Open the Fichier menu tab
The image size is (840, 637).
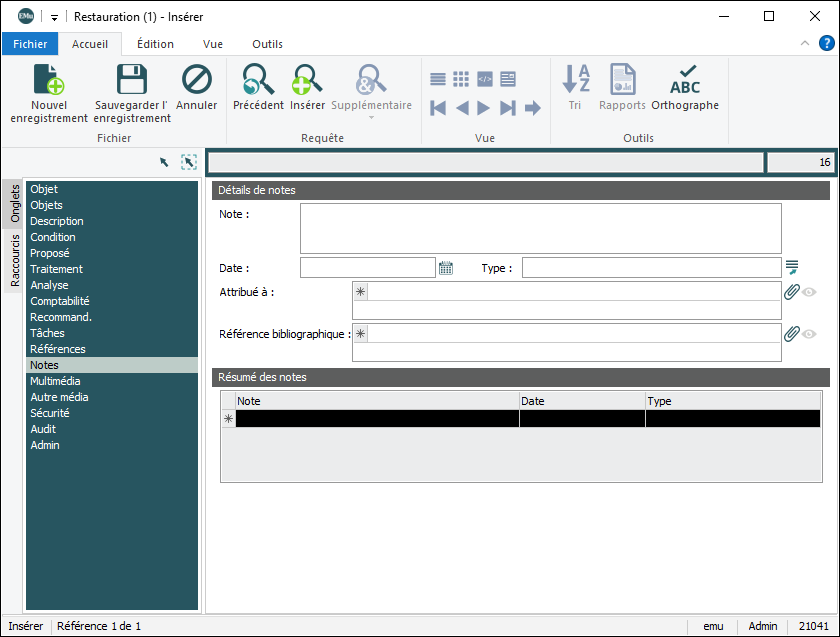(x=30, y=44)
